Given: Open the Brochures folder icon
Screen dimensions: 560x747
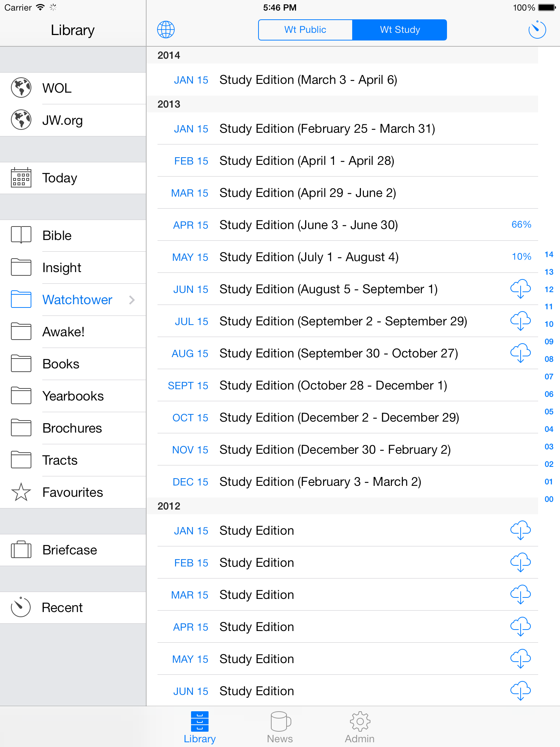Looking at the screenshot, I should tap(21, 428).
